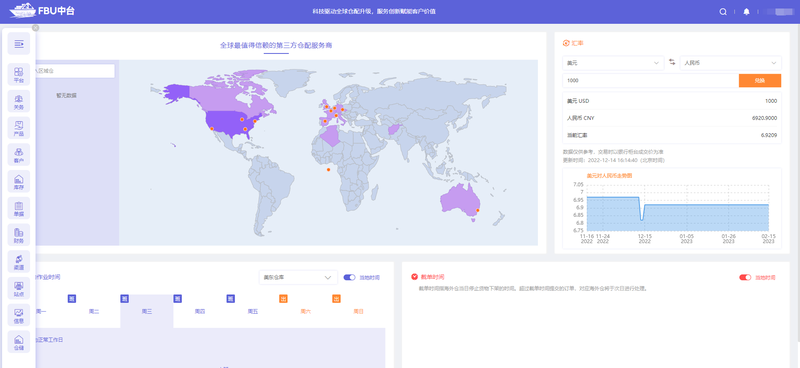Click the blue badge above 周三

(124, 299)
